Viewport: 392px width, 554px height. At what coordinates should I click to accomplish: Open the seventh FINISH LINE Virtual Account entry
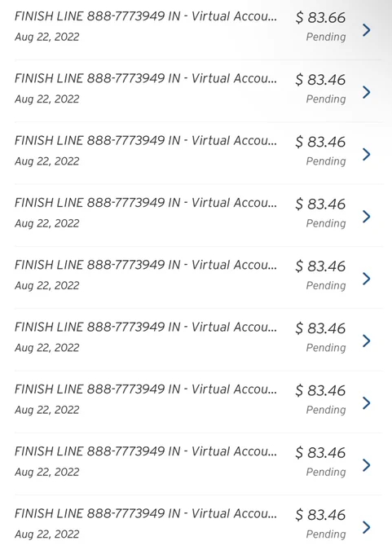146,389
